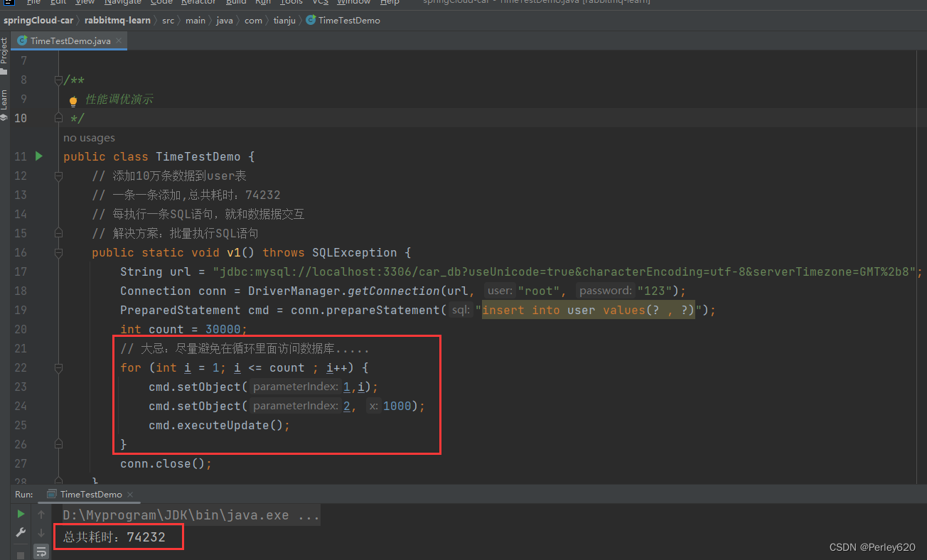Click console output 总共耗时: 74232
This screenshot has width=927, height=560.
click(x=114, y=537)
